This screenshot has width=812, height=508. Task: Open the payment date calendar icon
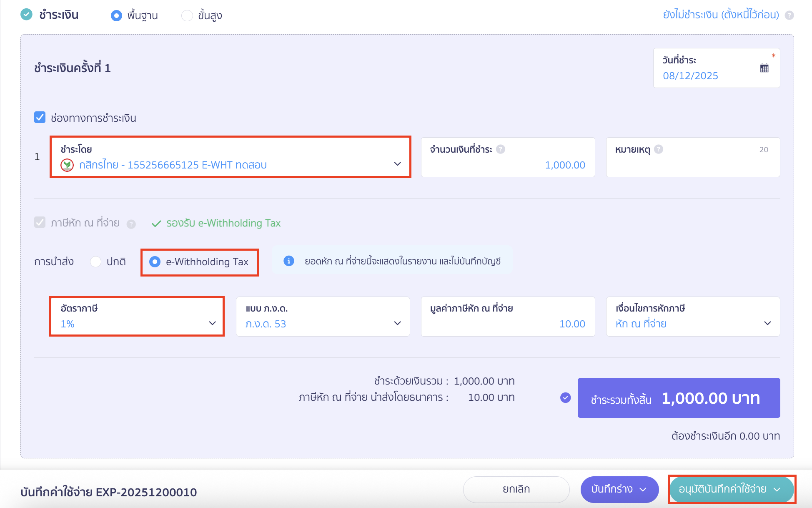pos(764,68)
